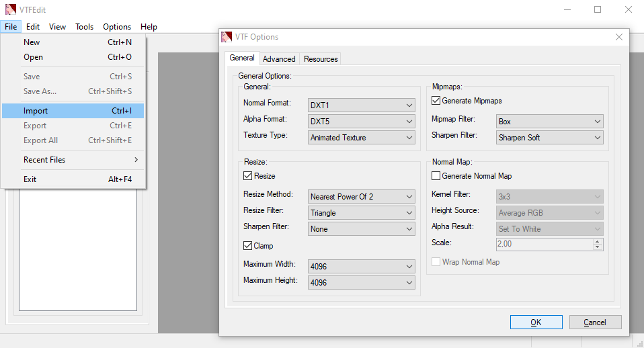The image size is (644, 348).
Task: Select Import in the File menu
Action: [x=73, y=111]
